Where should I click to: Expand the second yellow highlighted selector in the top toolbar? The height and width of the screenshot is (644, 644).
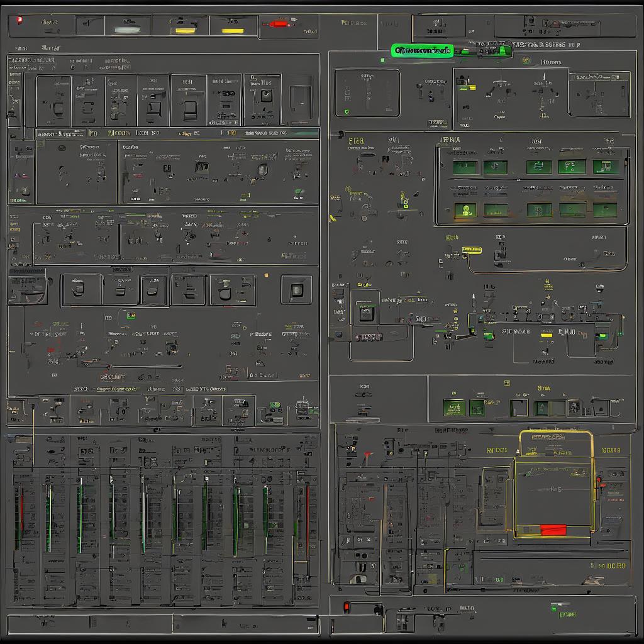pyautogui.click(x=233, y=30)
